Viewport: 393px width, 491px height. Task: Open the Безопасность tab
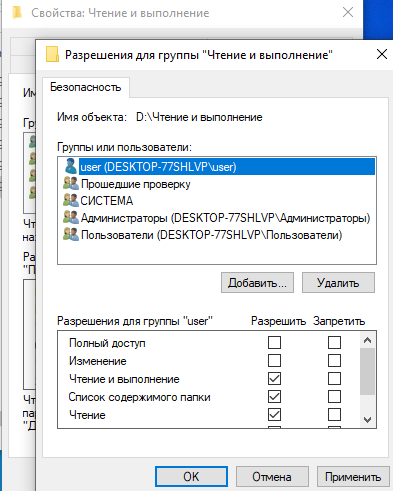tap(86, 87)
